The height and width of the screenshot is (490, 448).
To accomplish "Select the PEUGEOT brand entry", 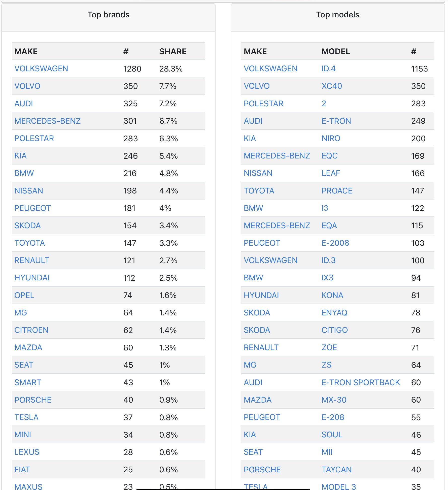I will (32, 208).
